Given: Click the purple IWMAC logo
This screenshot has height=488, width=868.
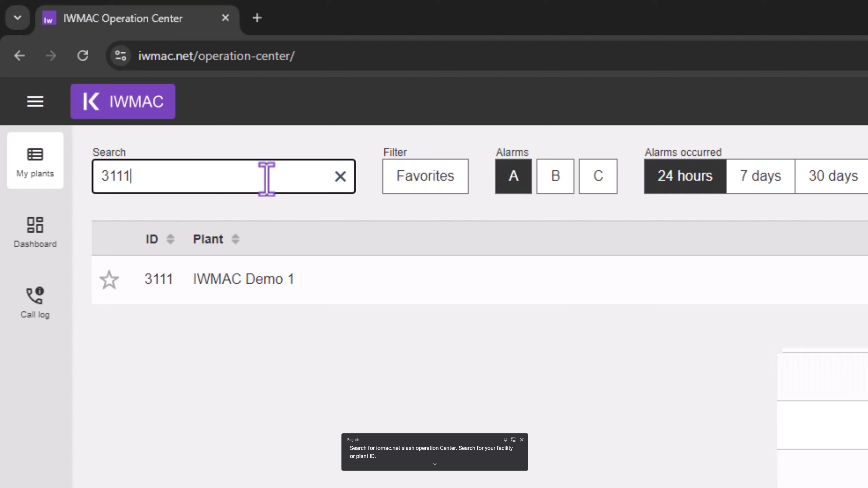Looking at the screenshot, I should (x=123, y=101).
